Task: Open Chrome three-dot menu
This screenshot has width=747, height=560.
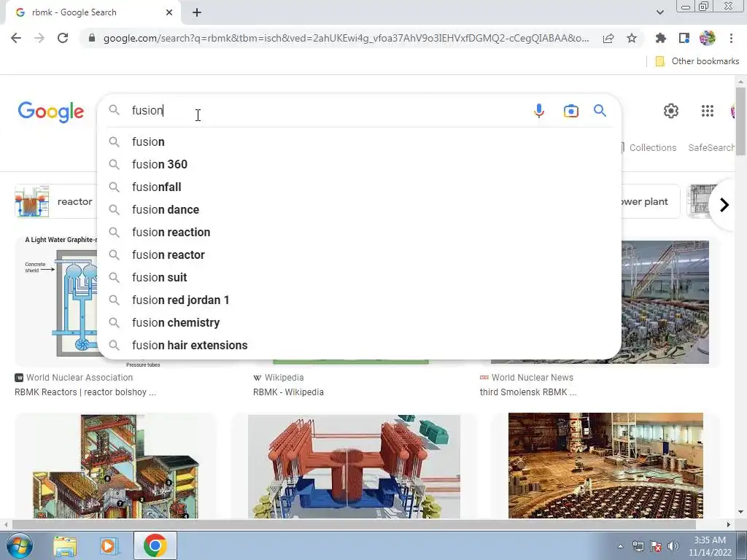Action: tap(731, 38)
